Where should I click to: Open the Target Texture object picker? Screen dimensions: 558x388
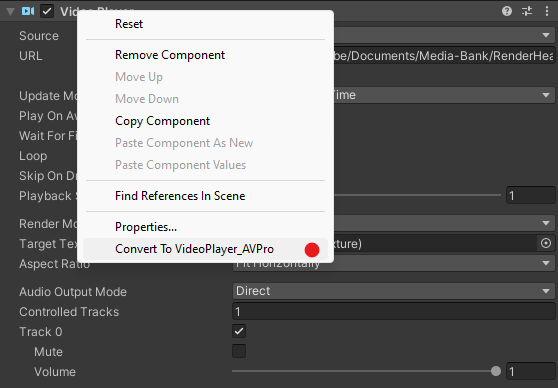click(546, 243)
